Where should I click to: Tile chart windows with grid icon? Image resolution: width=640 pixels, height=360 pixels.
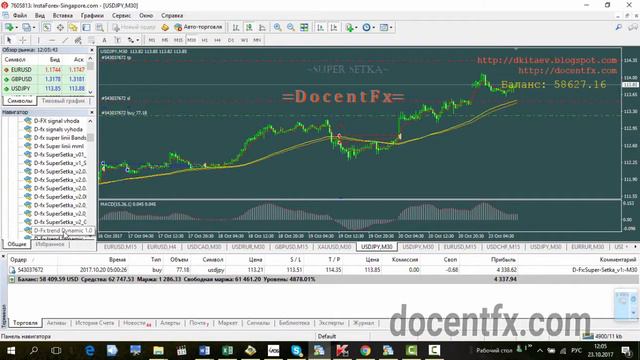[x=304, y=27]
